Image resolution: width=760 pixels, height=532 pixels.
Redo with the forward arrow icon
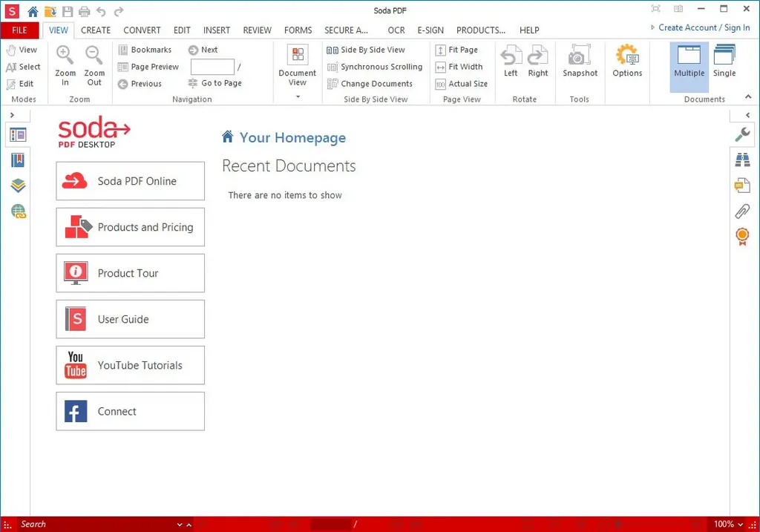118,11
